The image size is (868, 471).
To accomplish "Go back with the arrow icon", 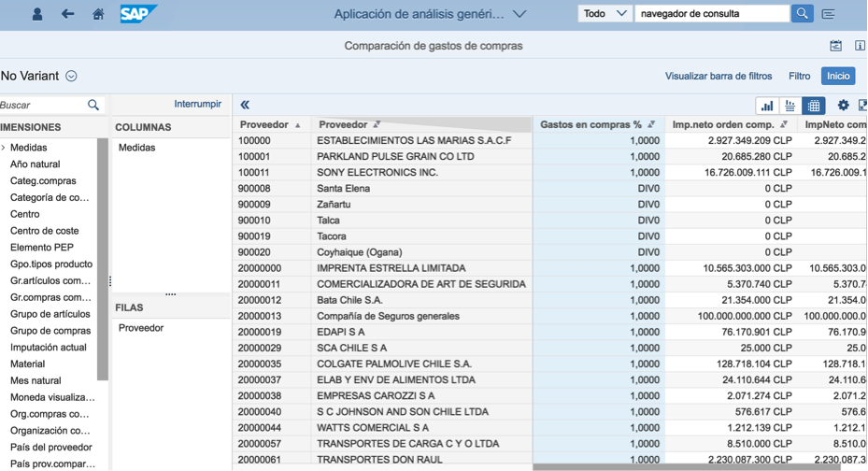I will coord(67,14).
